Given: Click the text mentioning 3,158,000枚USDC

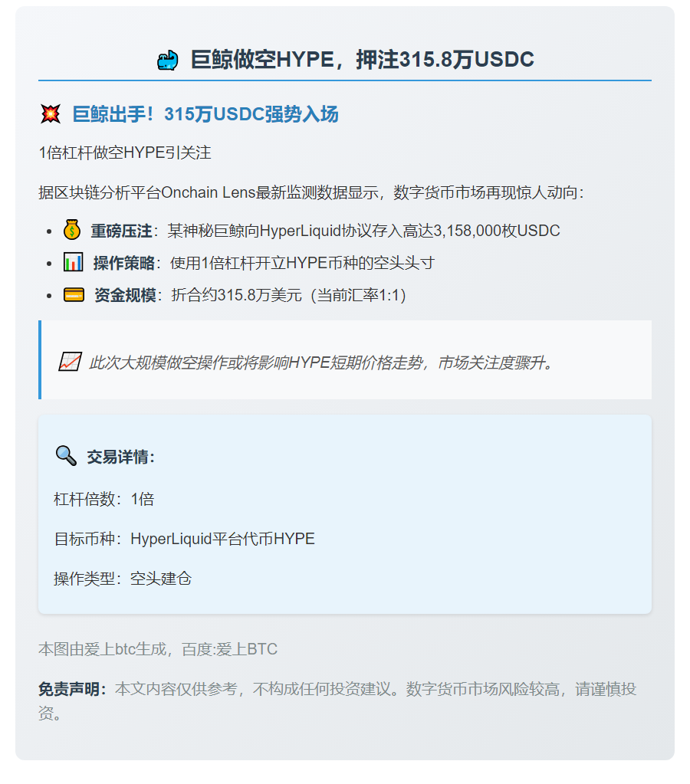Looking at the screenshot, I should tap(363, 231).
